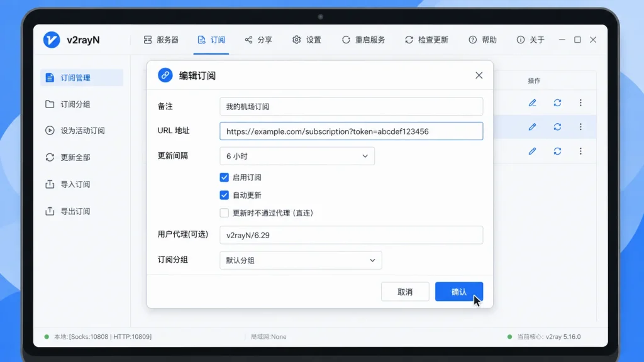Click the link icon in dialog header

click(x=165, y=75)
